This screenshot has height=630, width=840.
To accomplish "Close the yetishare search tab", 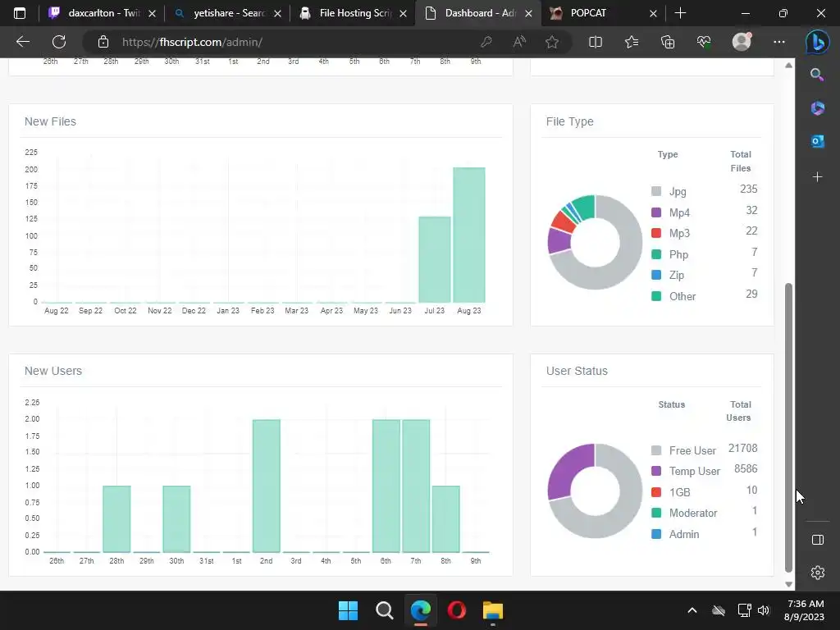I will [277, 14].
